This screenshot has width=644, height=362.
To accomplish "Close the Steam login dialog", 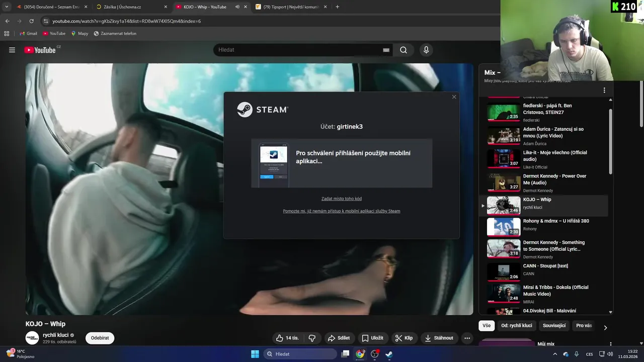I will click(x=454, y=97).
